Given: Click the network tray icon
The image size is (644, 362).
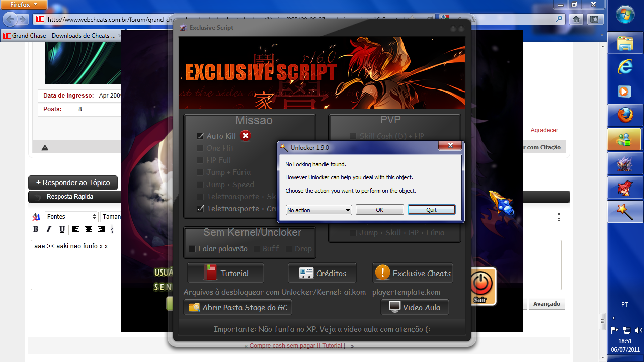Looking at the screenshot, I should [x=626, y=330].
